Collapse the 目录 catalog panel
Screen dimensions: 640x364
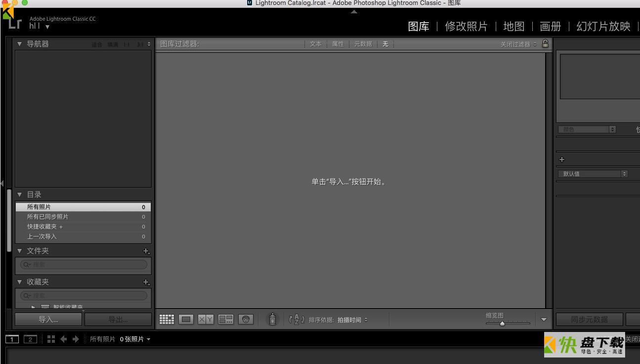click(x=20, y=195)
